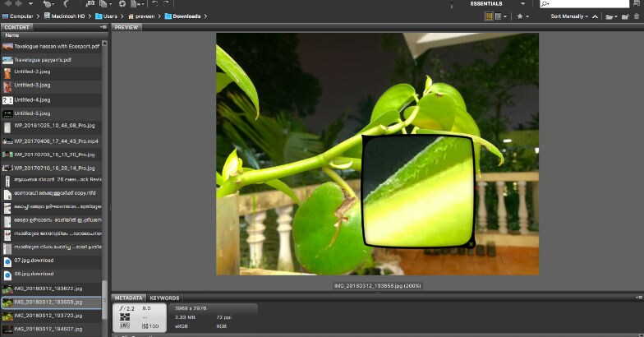644x337 pixels.
Task: Click the Go back arrow in toolbar
Action: click(8, 3)
